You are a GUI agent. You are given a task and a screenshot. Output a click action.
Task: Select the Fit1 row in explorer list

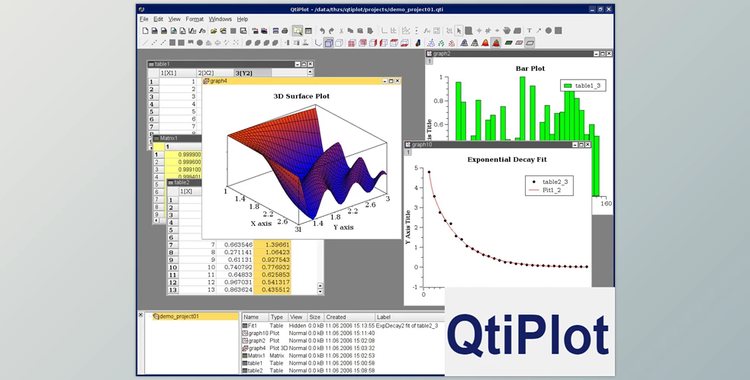[343, 325]
